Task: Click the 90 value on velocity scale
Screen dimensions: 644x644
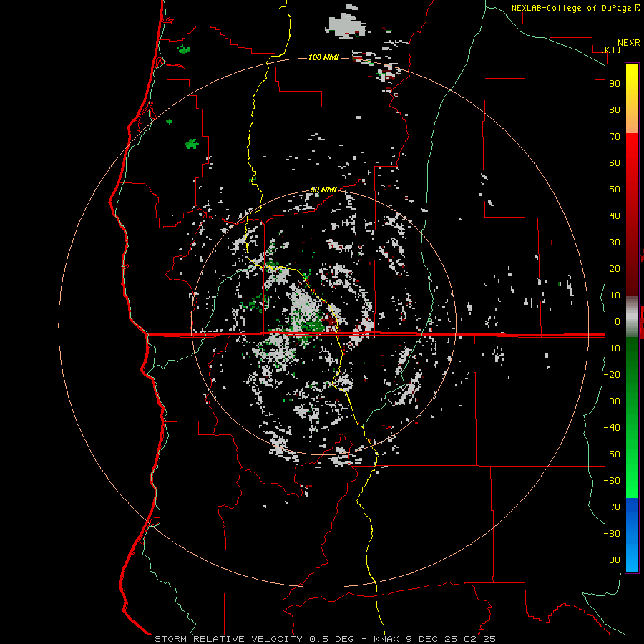Action: (x=615, y=84)
